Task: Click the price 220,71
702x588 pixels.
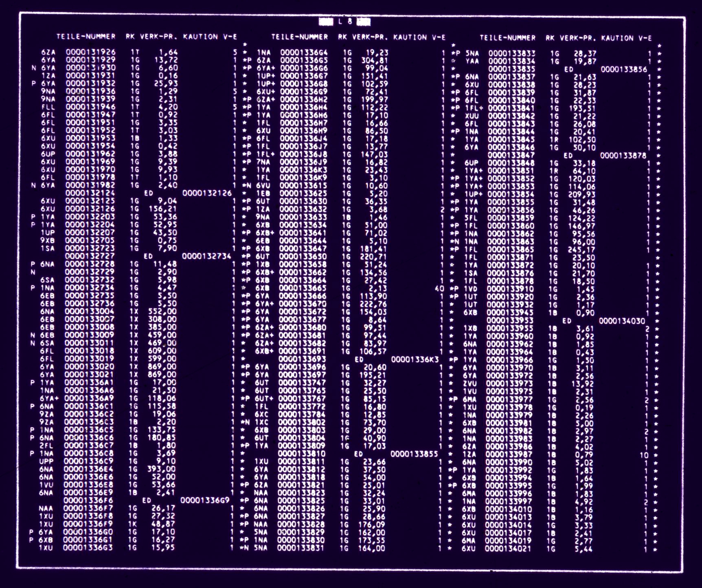Action: 374,257
